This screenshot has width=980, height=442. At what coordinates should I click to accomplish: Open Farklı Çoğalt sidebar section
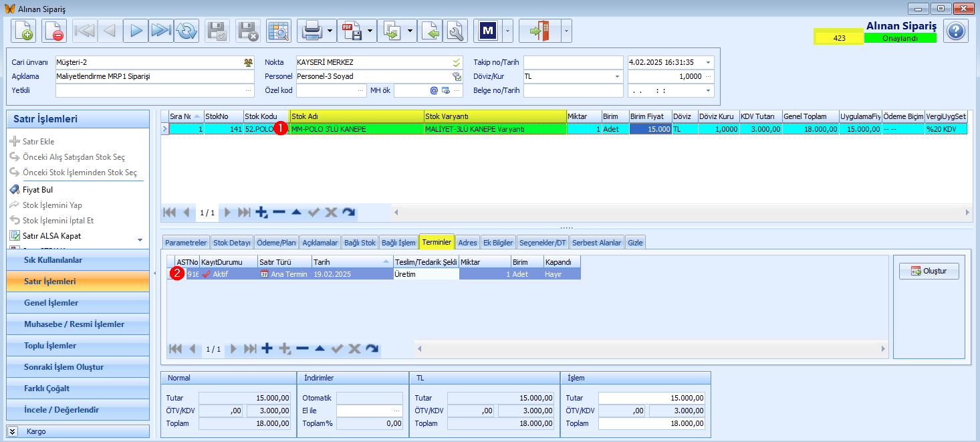(78, 389)
